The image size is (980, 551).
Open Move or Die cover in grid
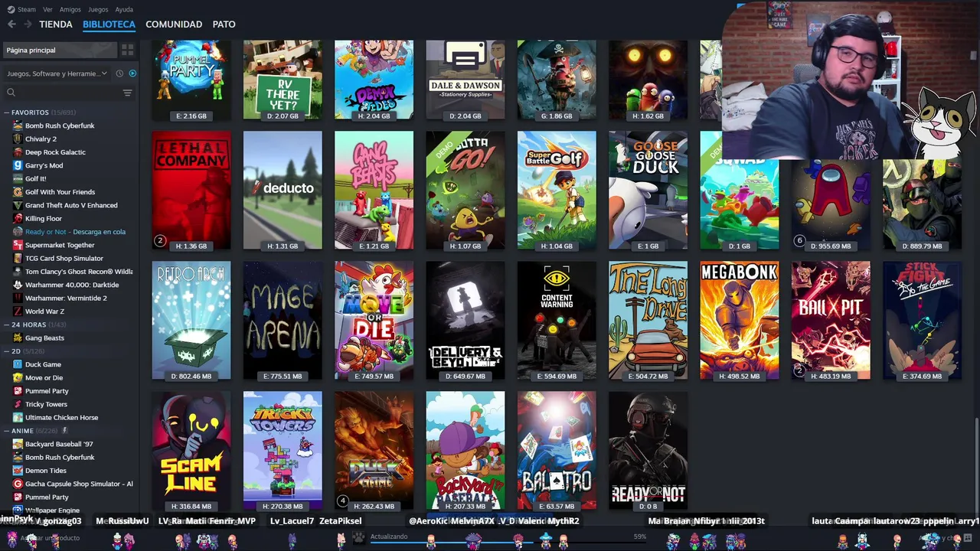pos(374,320)
